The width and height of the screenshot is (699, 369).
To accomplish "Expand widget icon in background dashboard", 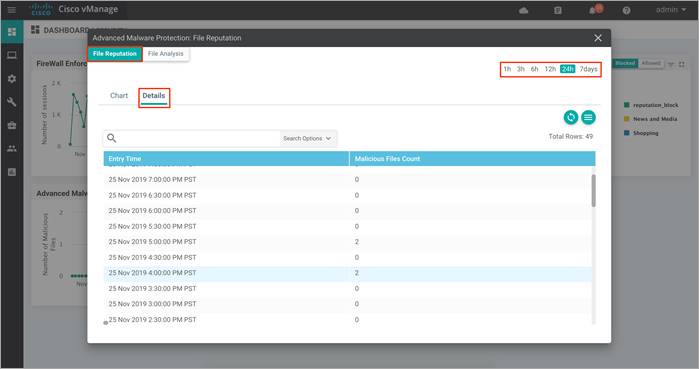I will [682, 64].
